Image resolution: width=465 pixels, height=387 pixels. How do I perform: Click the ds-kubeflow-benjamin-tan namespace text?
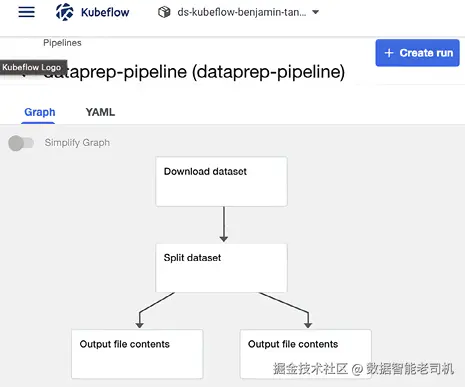pyautogui.click(x=242, y=12)
